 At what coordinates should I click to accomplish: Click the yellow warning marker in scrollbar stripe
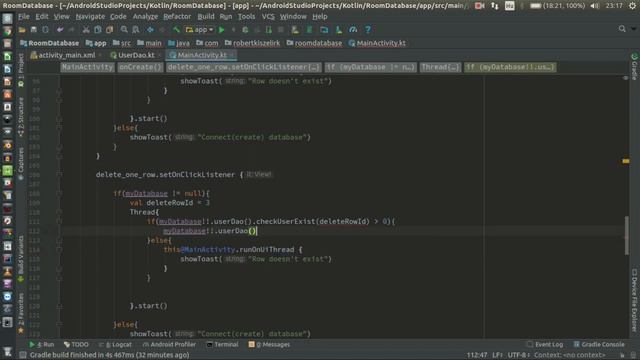point(625,161)
